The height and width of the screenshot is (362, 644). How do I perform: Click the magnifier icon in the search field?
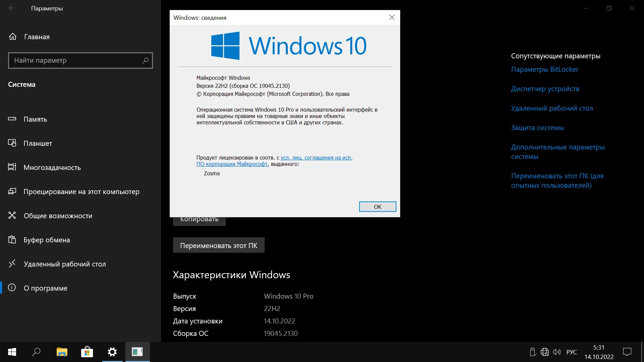pos(145,61)
